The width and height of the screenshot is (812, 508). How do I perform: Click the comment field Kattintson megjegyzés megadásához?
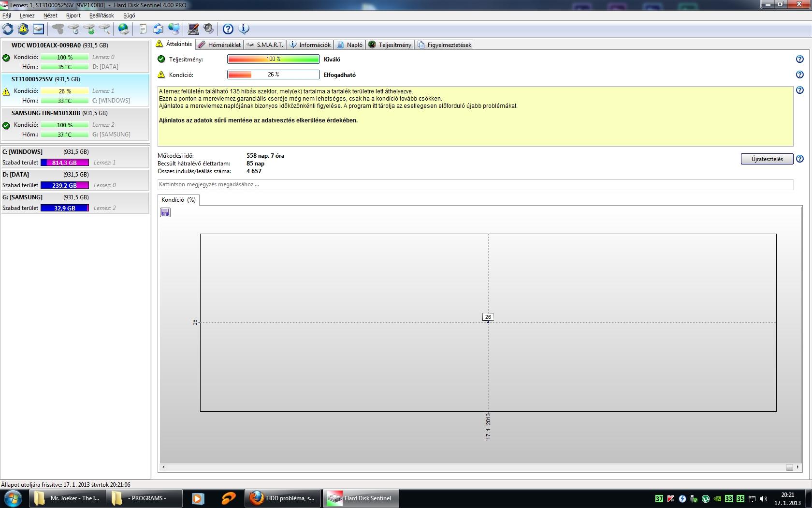[475, 184]
